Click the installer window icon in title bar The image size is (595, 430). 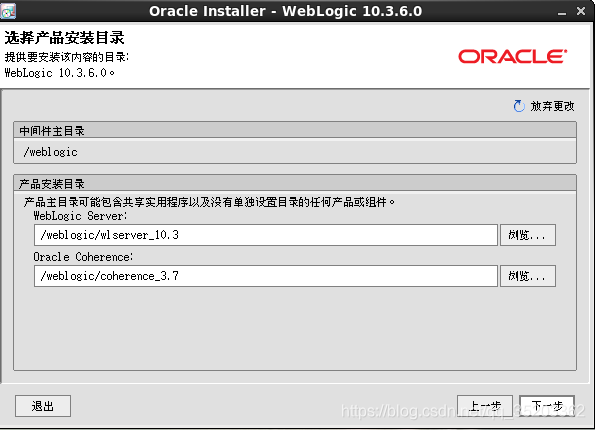8,11
